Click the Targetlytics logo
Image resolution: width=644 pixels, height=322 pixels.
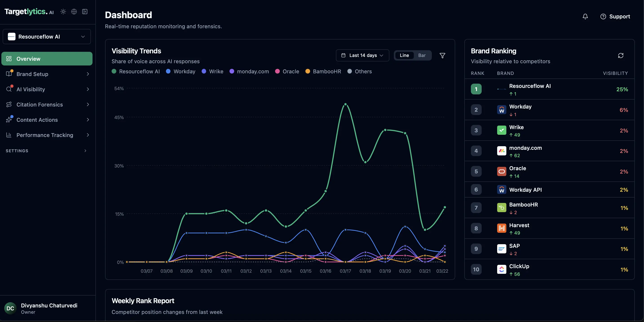point(29,11)
